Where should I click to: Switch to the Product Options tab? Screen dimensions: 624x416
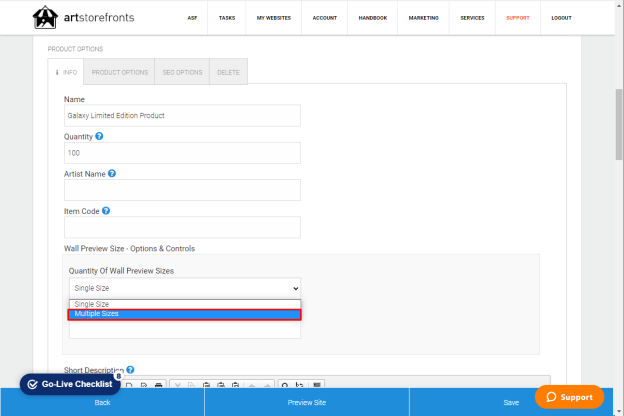(x=119, y=72)
